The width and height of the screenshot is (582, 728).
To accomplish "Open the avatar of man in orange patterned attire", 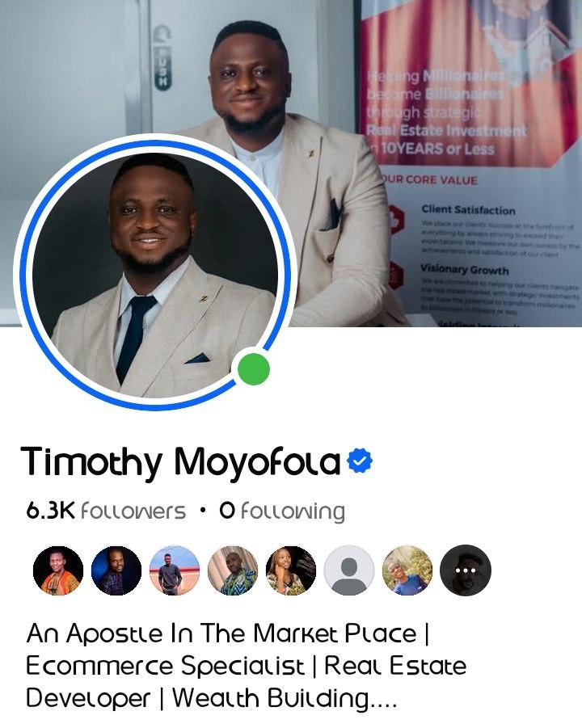I will pos(58,570).
